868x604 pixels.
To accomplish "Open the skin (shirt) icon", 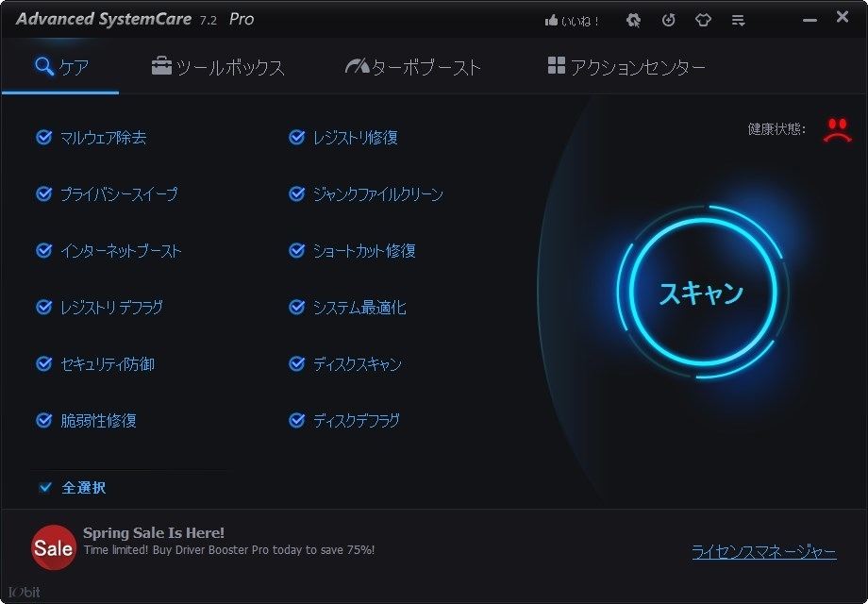I will (703, 21).
